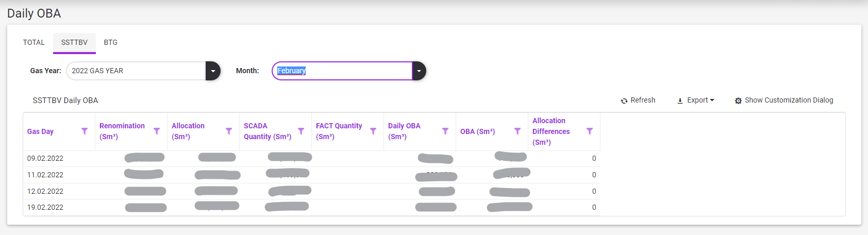Refresh the SSTTBV Daily OBA table
868x235 pixels.
[638, 100]
